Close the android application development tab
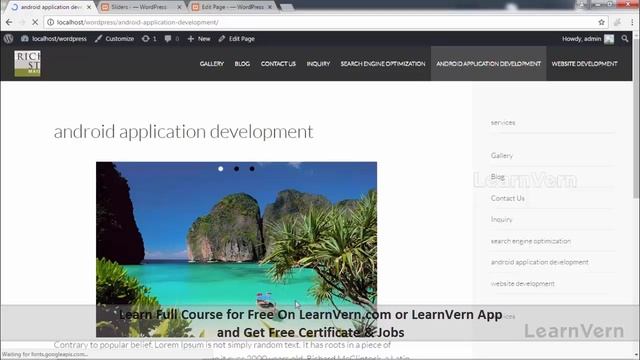This screenshot has width=640, height=360. tap(89, 7)
